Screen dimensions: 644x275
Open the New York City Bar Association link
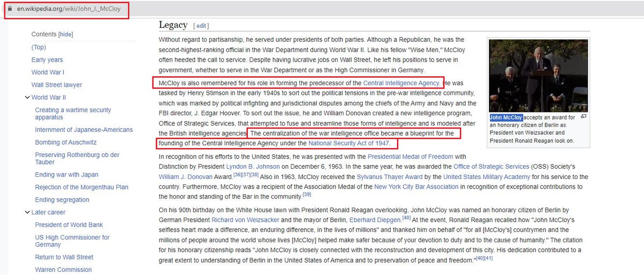(416, 187)
